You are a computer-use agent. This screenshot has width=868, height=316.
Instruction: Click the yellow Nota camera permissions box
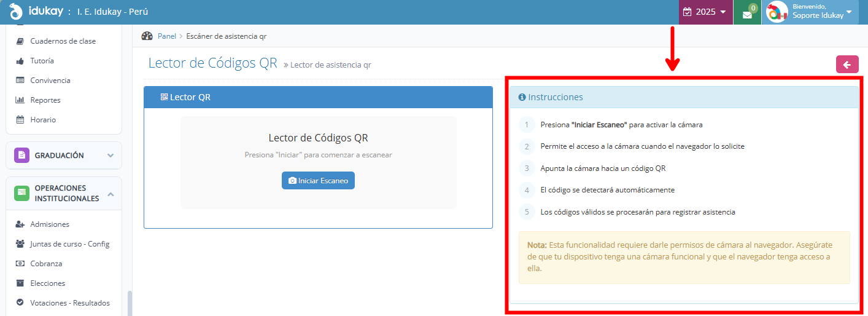tap(684, 258)
